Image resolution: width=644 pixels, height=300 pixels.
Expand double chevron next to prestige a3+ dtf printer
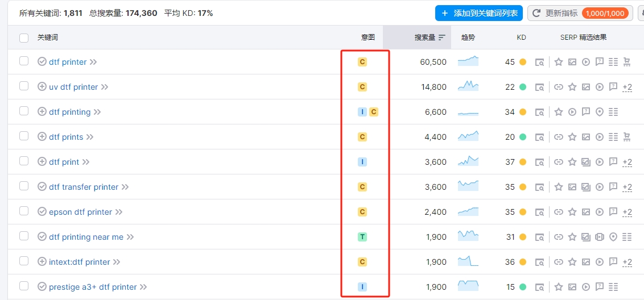pyautogui.click(x=143, y=287)
